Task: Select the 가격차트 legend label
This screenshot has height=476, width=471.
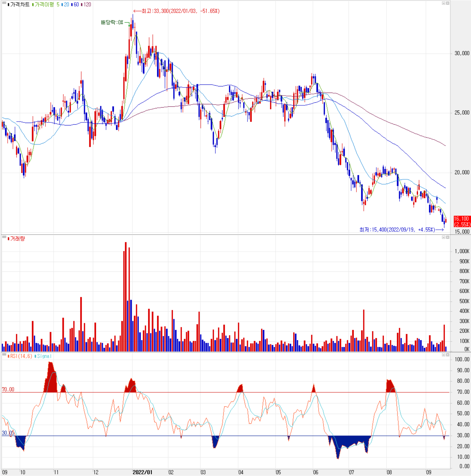Action: pos(19,5)
